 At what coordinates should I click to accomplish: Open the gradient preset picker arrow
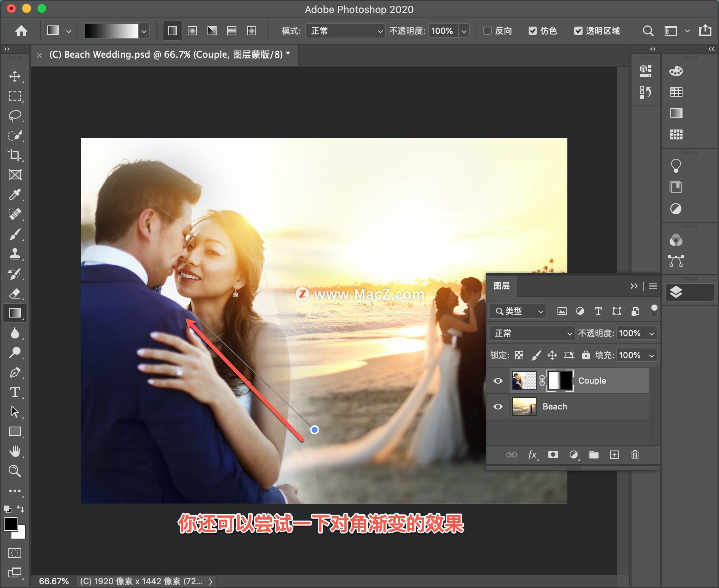point(144,31)
